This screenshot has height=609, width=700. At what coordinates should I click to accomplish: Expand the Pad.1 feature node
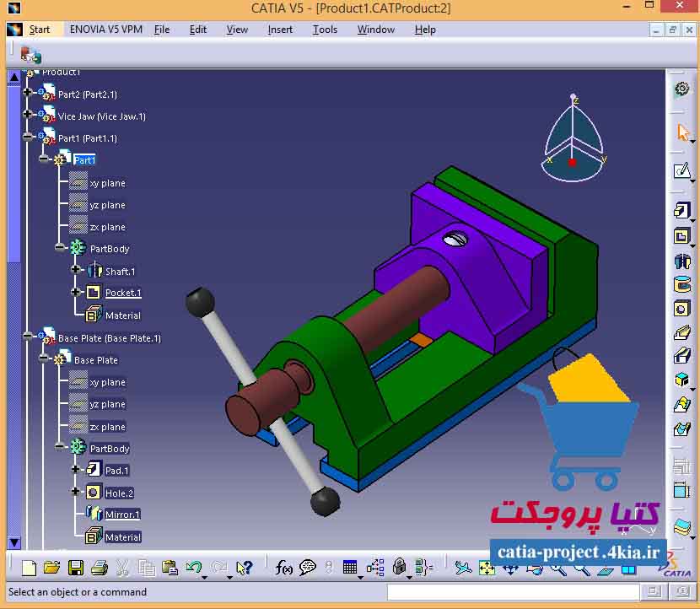(x=75, y=469)
